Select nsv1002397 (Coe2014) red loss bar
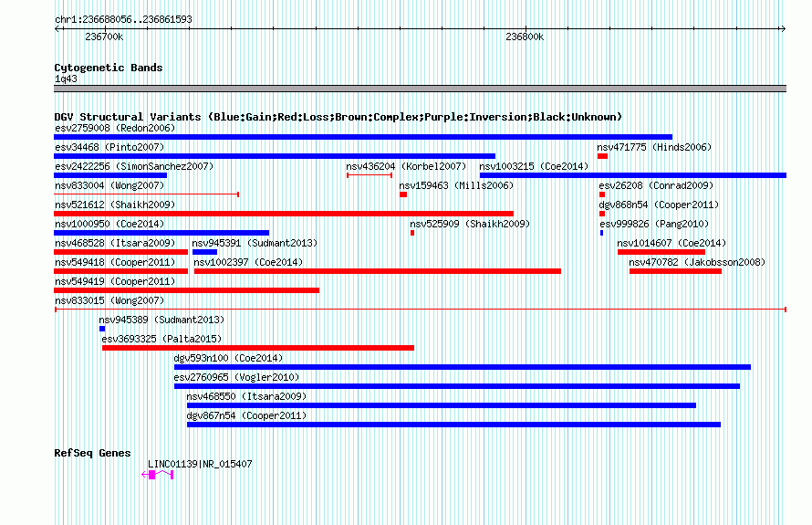This screenshot has width=812, height=525. 378,271
